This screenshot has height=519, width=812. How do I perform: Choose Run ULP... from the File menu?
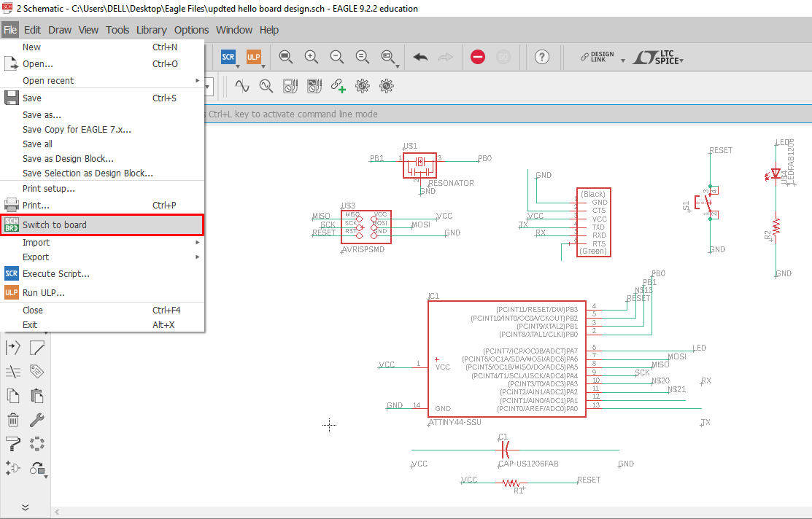click(x=103, y=292)
